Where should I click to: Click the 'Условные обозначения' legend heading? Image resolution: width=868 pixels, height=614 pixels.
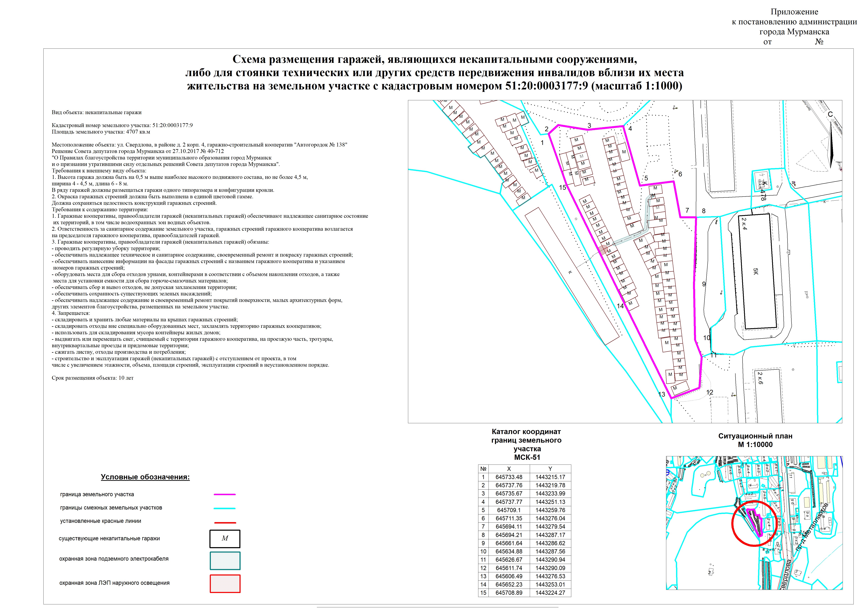point(145,477)
